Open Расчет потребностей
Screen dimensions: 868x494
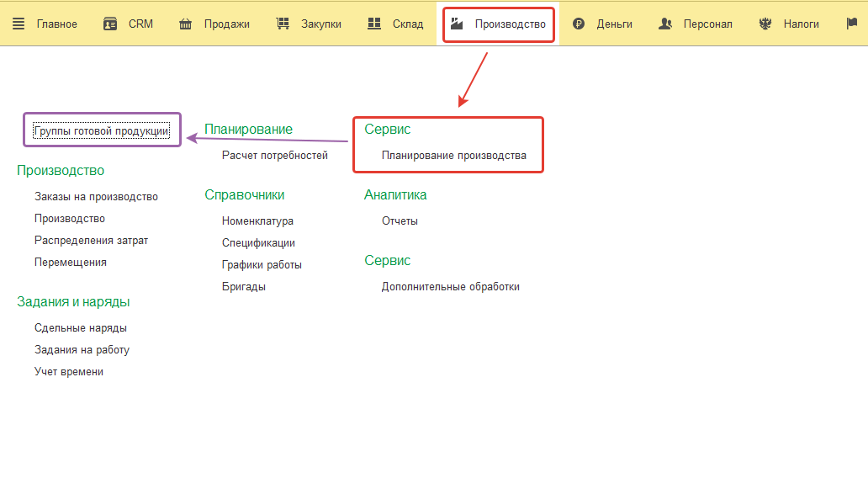pyautogui.click(x=275, y=155)
